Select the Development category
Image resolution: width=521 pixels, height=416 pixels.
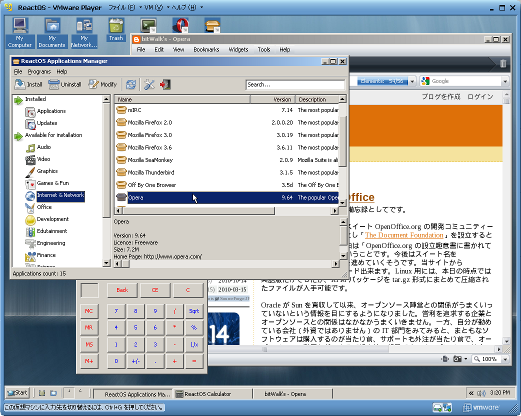tap(52, 219)
